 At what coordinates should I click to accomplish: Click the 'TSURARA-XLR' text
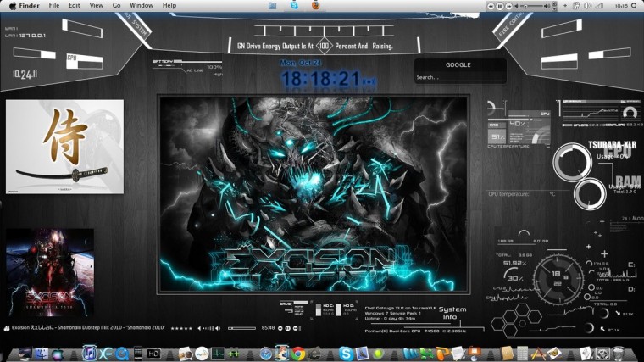(x=612, y=145)
